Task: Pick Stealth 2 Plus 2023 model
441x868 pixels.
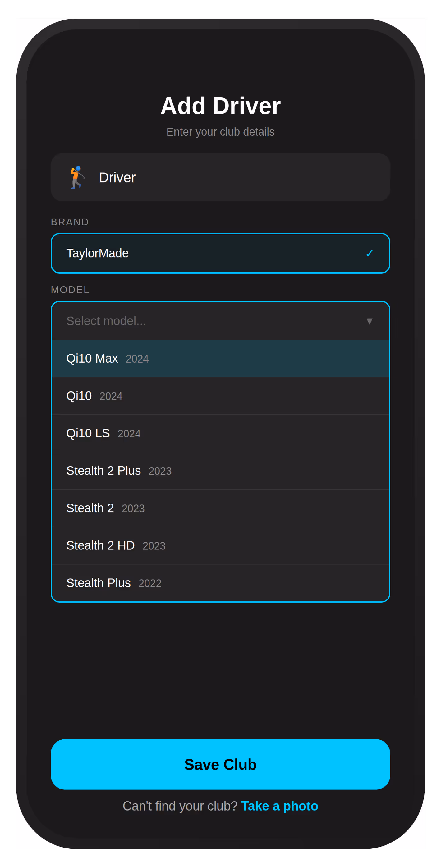Action: (x=220, y=471)
